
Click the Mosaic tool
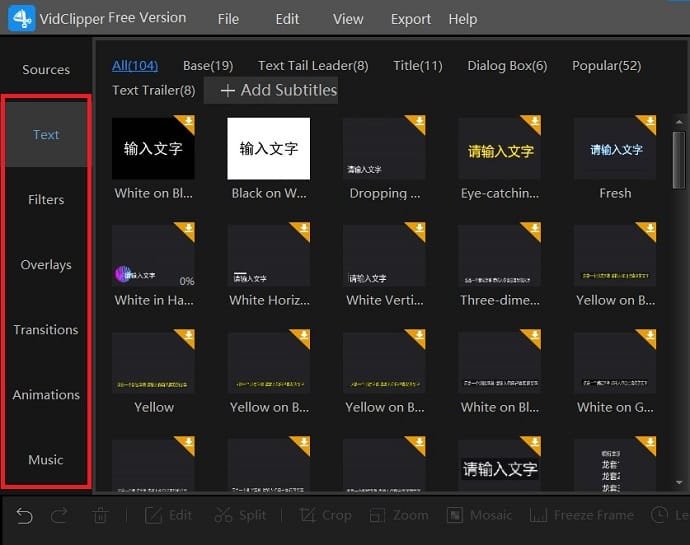click(480, 516)
